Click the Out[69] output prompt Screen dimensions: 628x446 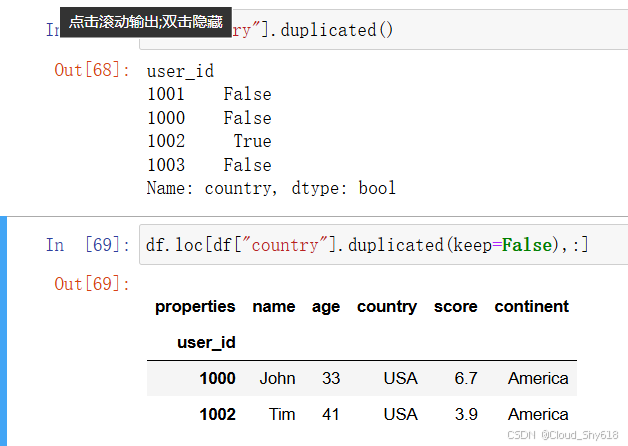92,284
